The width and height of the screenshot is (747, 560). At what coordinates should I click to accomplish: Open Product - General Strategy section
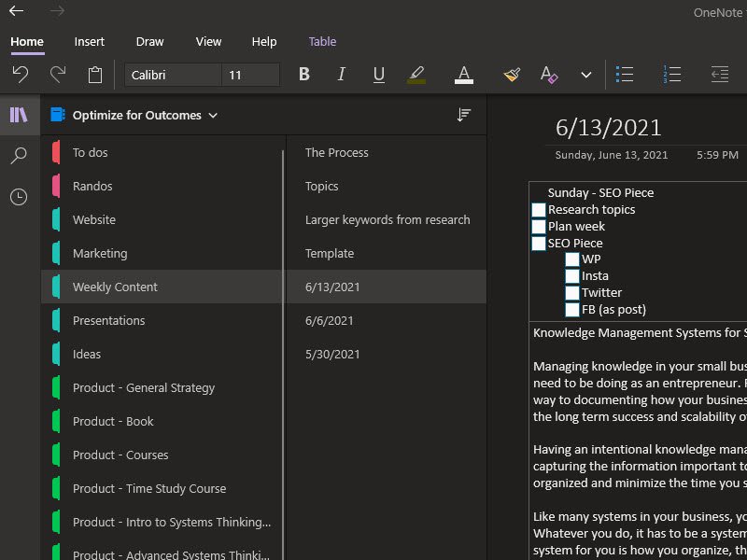pyautogui.click(x=162, y=387)
